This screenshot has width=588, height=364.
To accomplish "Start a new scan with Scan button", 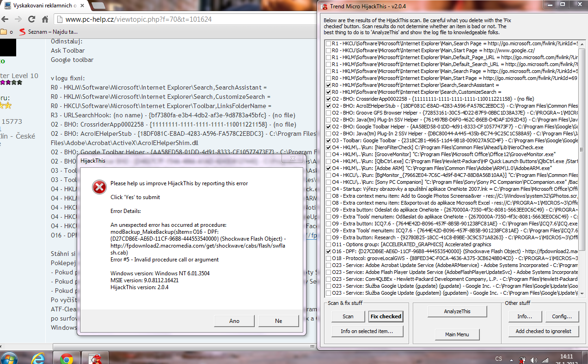I will (348, 316).
